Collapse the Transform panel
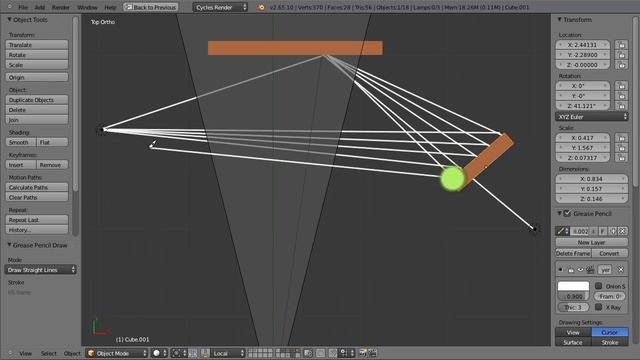 click(560, 19)
